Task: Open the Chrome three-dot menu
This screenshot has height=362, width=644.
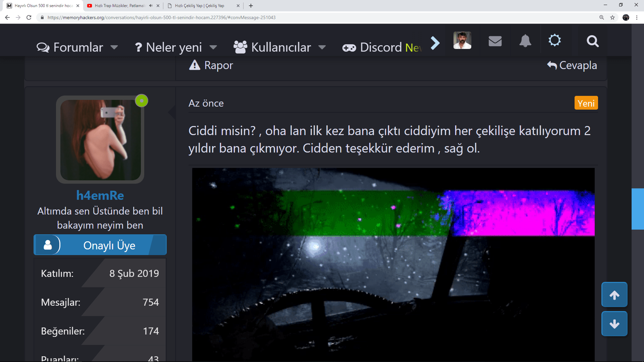Action: 637,17
